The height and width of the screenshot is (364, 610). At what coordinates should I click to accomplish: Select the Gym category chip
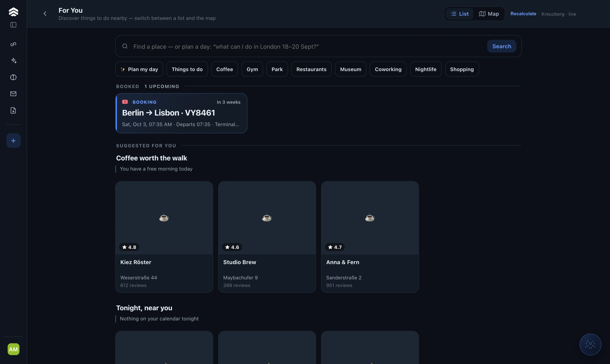[252, 69]
